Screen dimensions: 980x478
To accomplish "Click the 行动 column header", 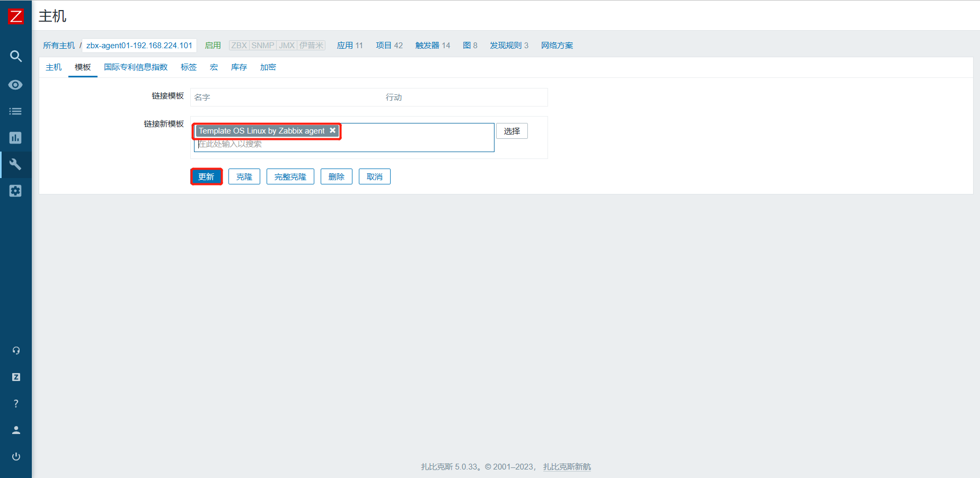I will tap(394, 98).
